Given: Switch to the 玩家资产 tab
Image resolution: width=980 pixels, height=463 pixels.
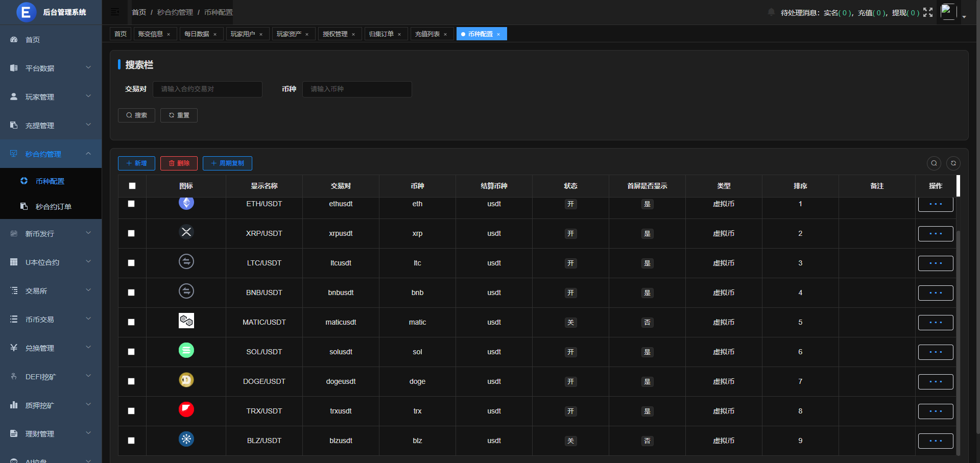Looking at the screenshot, I should pyautogui.click(x=289, y=34).
